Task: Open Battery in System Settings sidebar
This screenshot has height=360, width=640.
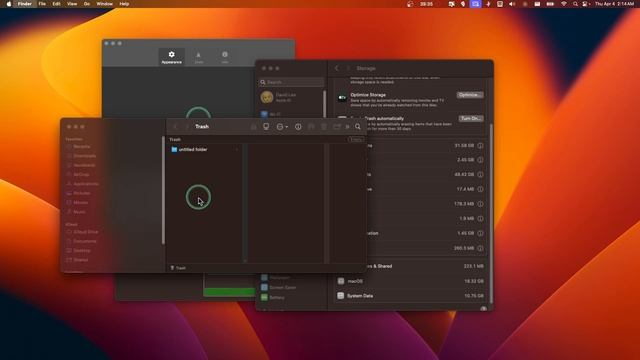Action: coord(273,298)
